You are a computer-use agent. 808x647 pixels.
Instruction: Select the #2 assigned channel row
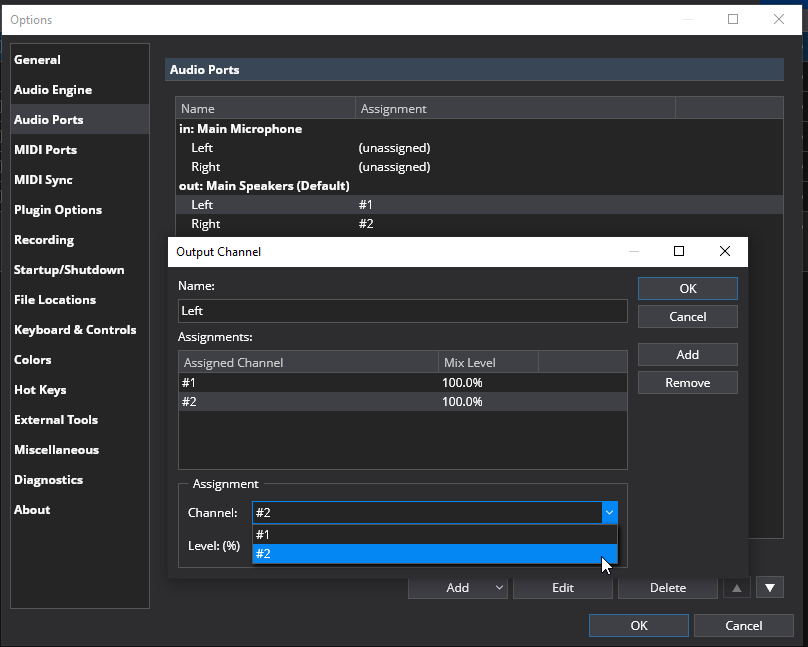(402, 402)
